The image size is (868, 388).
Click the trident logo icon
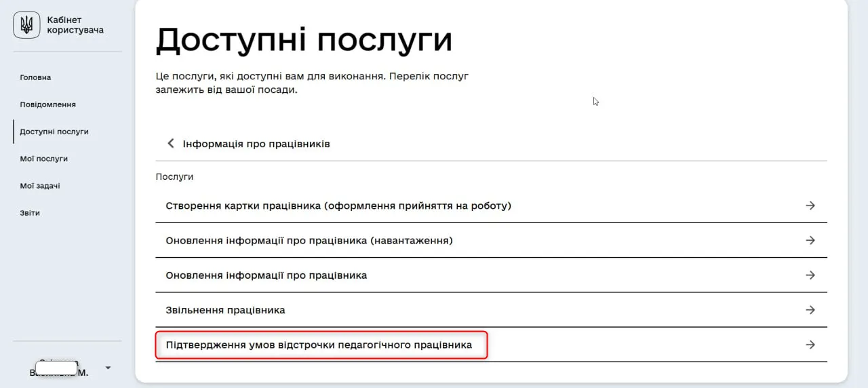click(x=26, y=26)
